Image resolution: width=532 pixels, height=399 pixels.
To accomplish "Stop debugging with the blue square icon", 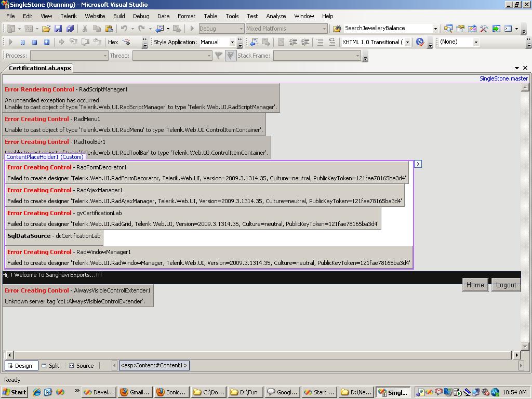I will click(34, 42).
